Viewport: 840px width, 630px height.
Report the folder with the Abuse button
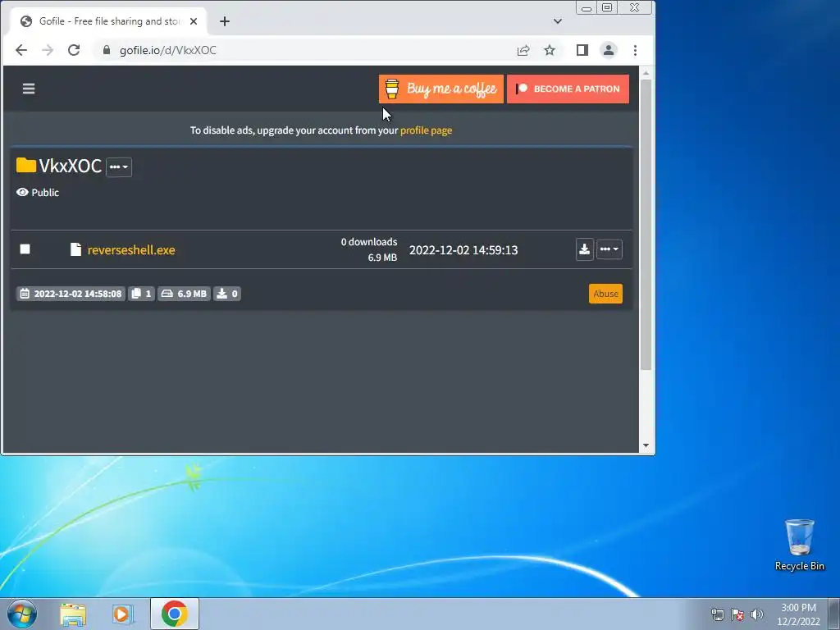pos(605,294)
